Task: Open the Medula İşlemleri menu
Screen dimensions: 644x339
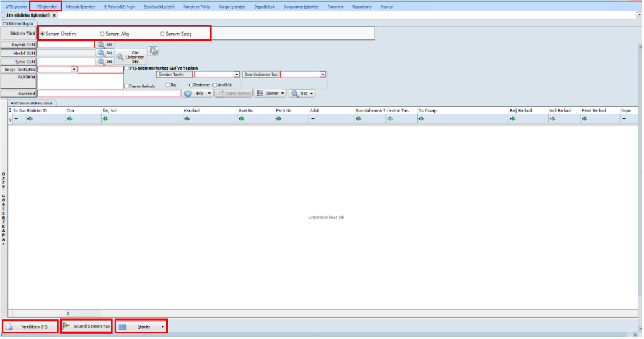Action: coord(80,6)
